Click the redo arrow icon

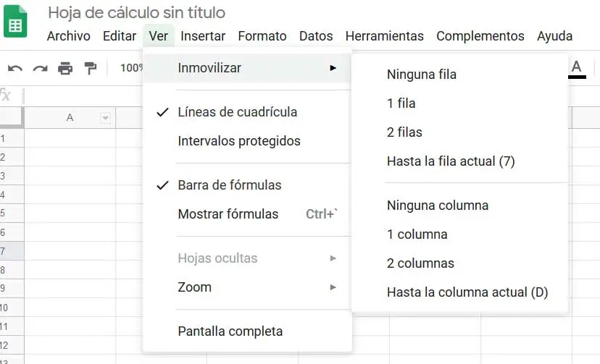pos(41,68)
